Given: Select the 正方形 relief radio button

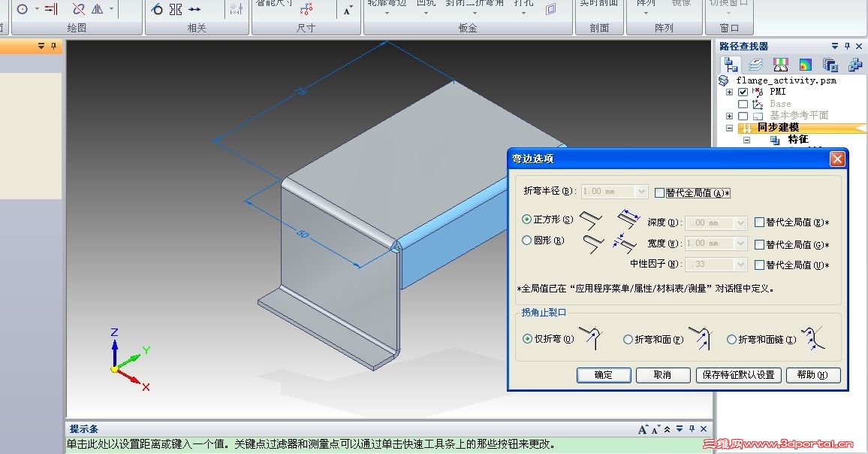Looking at the screenshot, I should [526, 219].
